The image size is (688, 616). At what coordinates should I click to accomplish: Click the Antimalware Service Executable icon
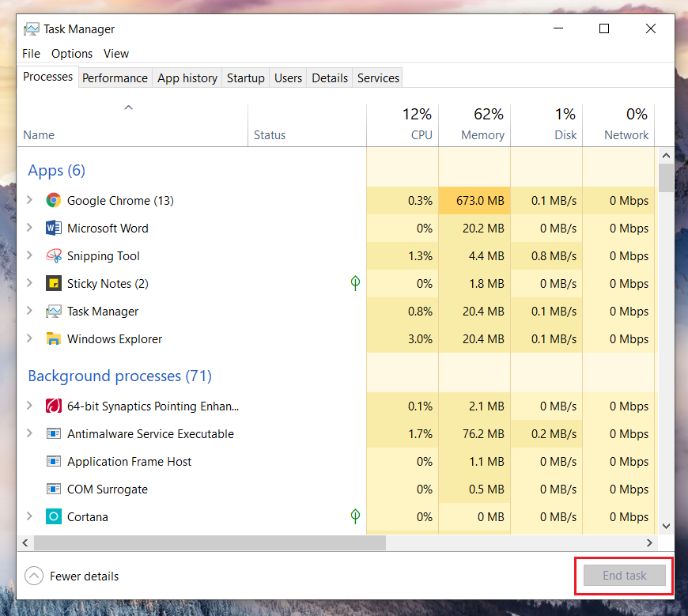pyautogui.click(x=54, y=433)
